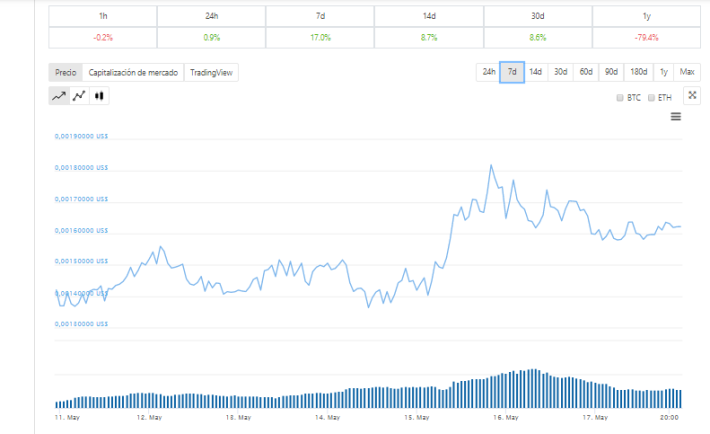Set chart range to 1y
This screenshot has height=434, width=710.
click(664, 72)
